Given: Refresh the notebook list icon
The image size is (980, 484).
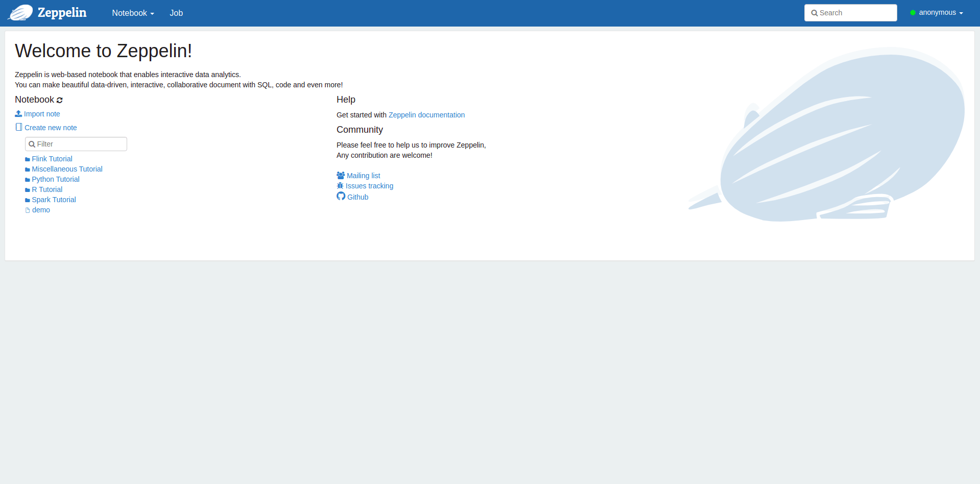Looking at the screenshot, I should (60, 100).
